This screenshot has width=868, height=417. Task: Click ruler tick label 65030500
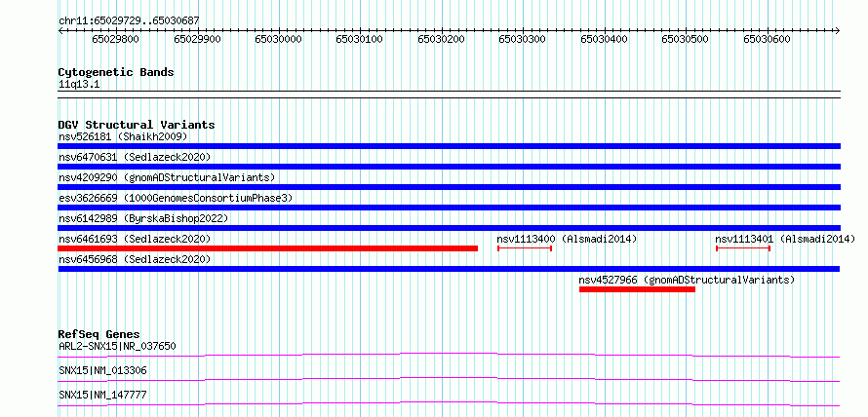(x=686, y=39)
